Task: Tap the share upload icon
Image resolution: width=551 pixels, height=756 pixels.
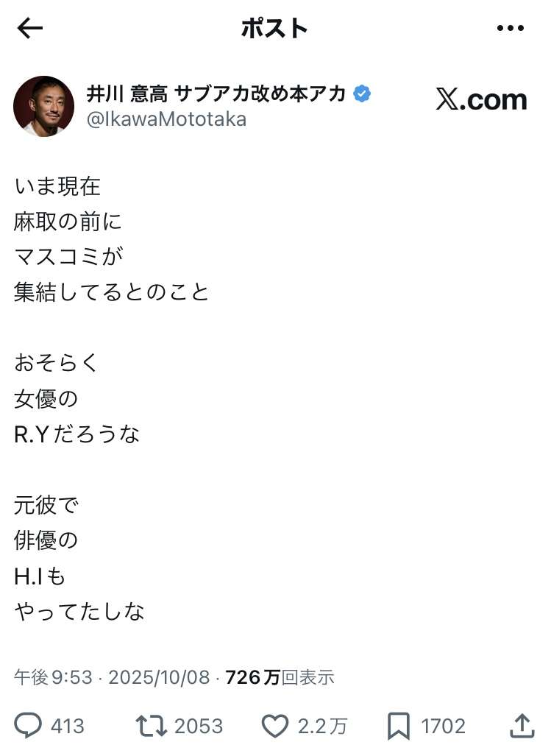Action: (522, 726)
